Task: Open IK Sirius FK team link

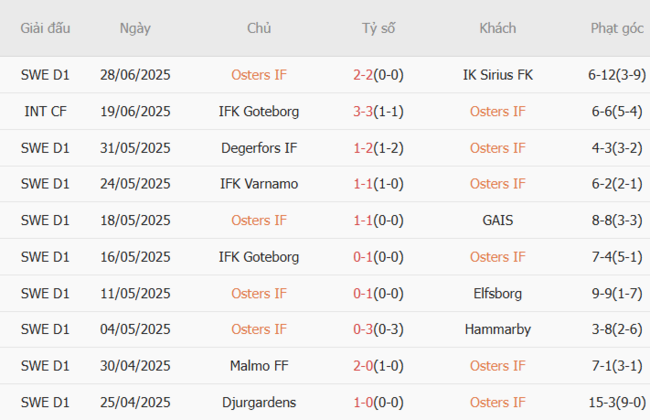Action: click(x=497, y=74)
